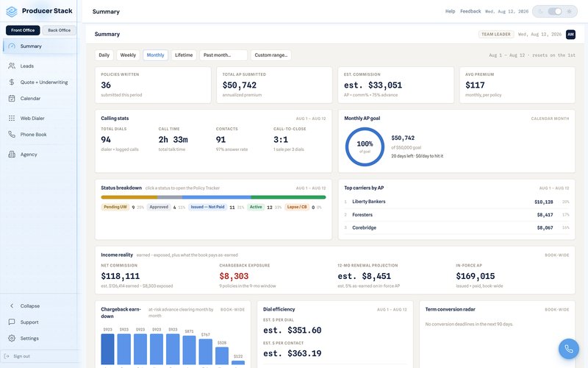Open Calendar via its sidebar icon
This screenshot has width=588, height=368.
coord(12,99)
